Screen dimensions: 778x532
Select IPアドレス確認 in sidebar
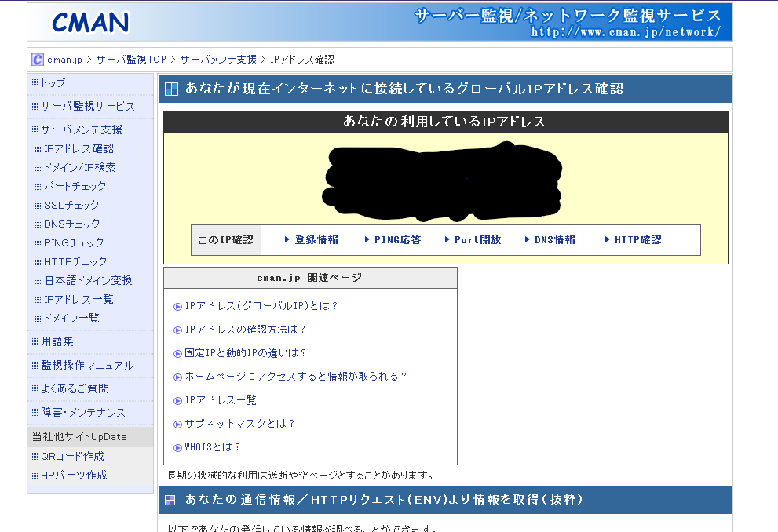click(x=79, y=149)
